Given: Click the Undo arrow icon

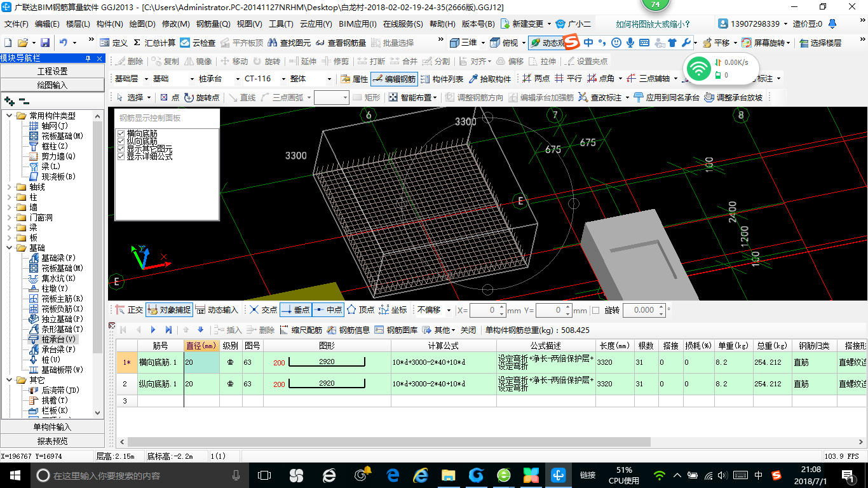Looking at the screenshot, I should [64, 43].
